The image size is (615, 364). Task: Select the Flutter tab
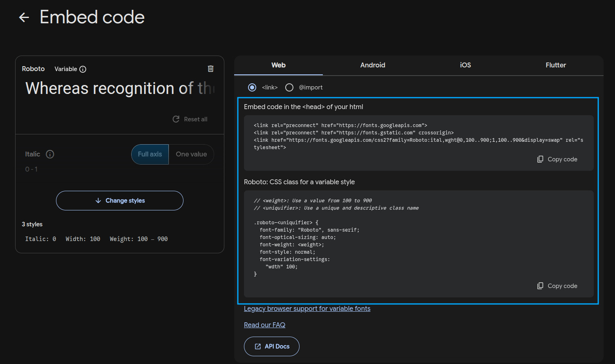pos(555,65)
